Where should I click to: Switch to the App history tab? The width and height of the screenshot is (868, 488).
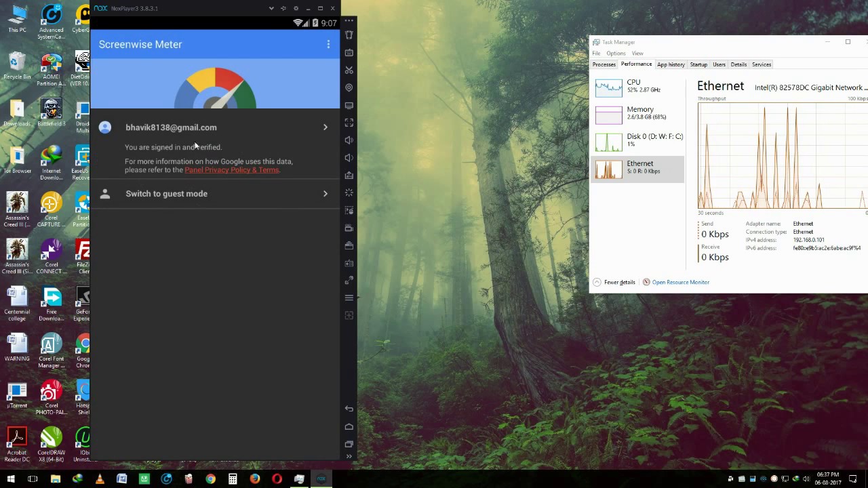(x=671, y=64)
